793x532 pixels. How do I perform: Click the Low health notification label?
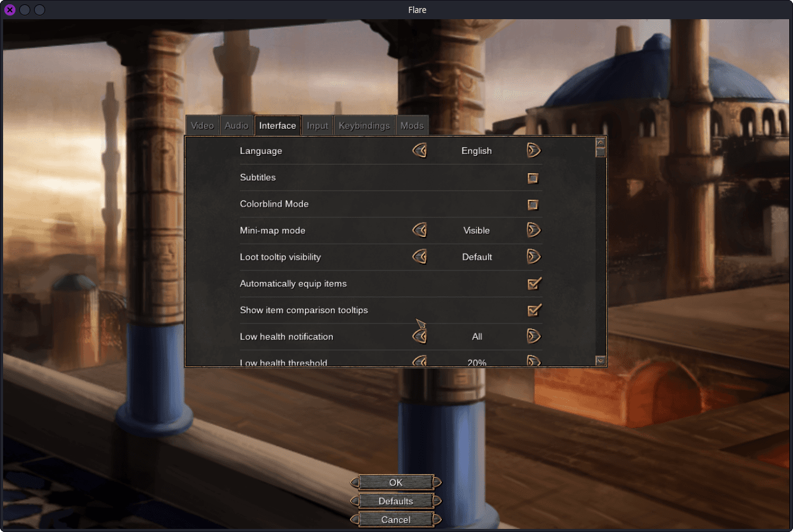click(286, 337)
